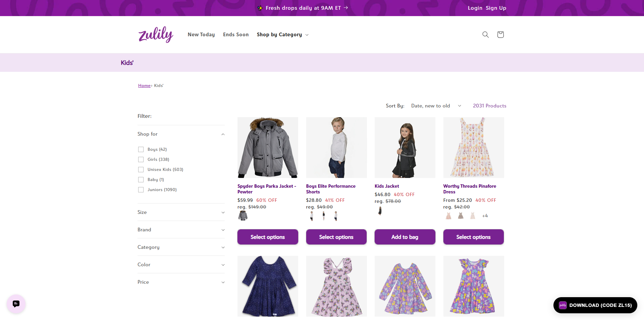
Task: Click the 2031 Products count text
Action: [490, 106]
